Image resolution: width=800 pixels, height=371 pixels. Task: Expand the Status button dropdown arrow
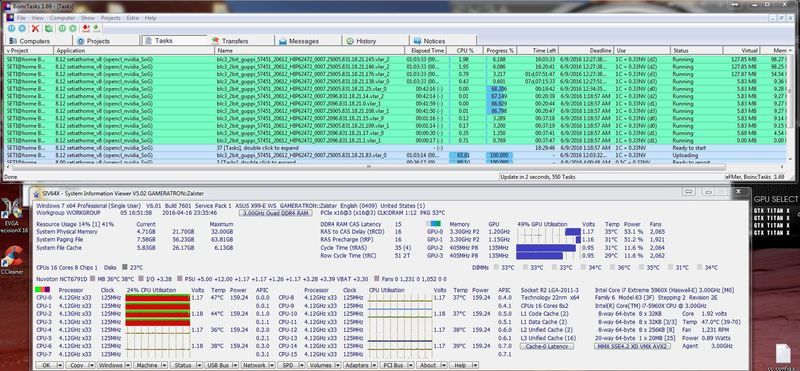pyautogui.click(x=198, y=365)
